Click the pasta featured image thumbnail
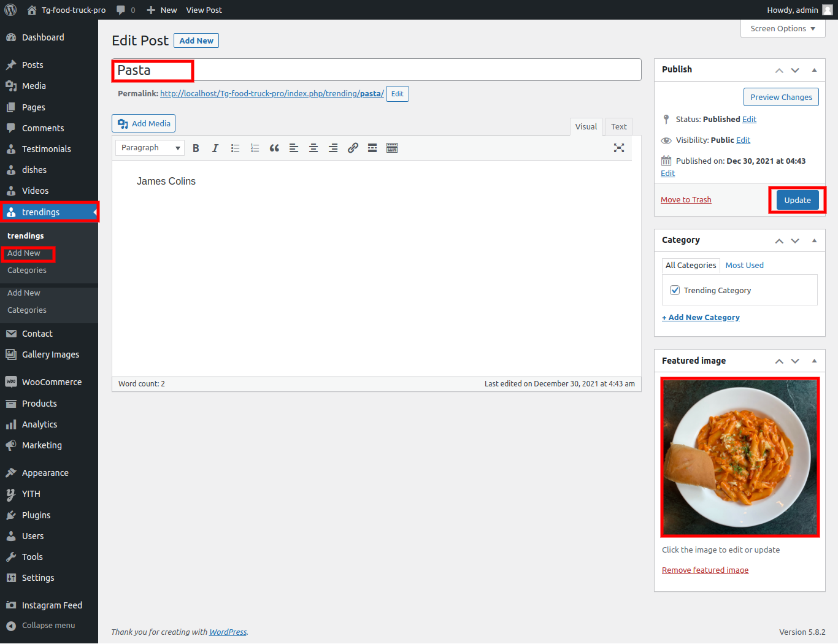Image resolution: width=838 pixels, height=644 pixels. tap(740, 457)
